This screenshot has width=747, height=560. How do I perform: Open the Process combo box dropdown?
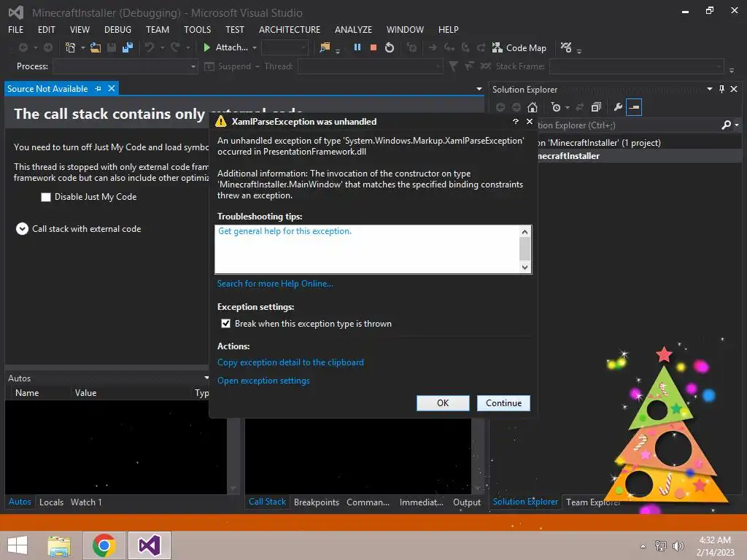tap(193, 66)
